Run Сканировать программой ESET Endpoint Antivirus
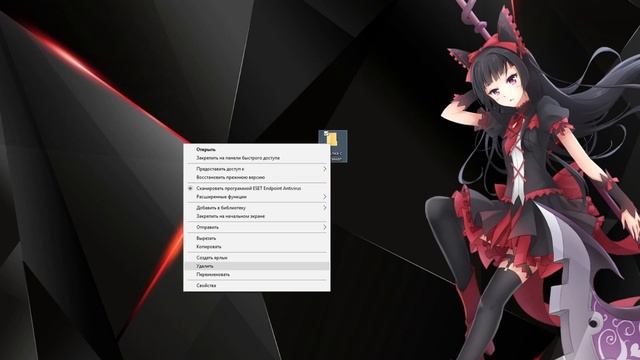This screenshot has height=360, width=640. coord(257,189)
